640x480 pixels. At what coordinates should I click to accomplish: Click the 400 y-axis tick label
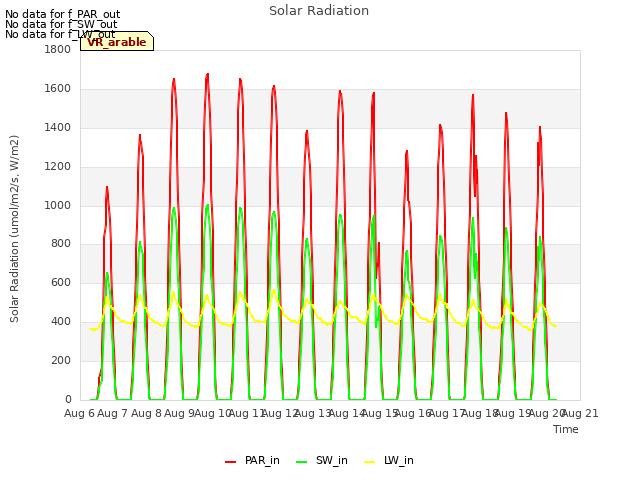click(x=61, y=322)
